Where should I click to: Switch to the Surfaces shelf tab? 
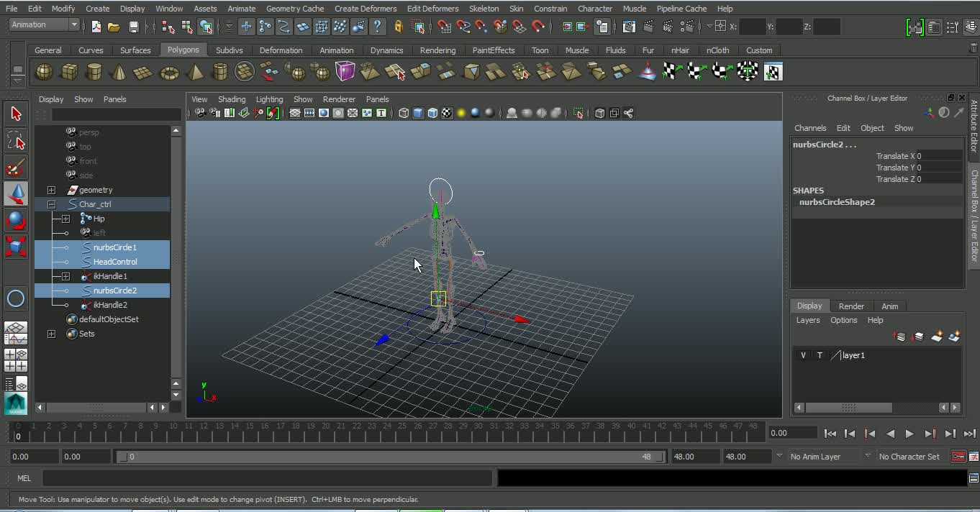(x=135, y=50)
